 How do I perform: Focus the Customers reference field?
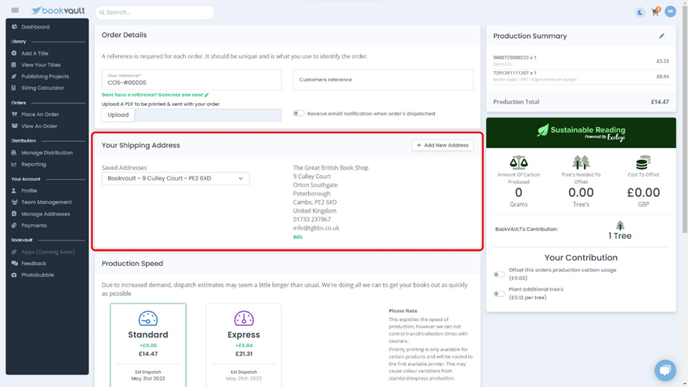(x=383, y=80)
